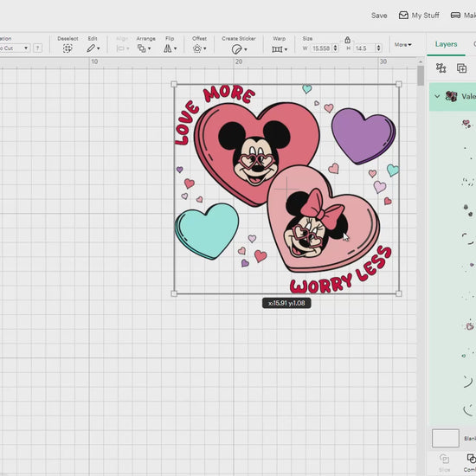Expand the Arrange dropdown arrow
This screenshot has height=476, width=476.
click(x=150, y=48)
